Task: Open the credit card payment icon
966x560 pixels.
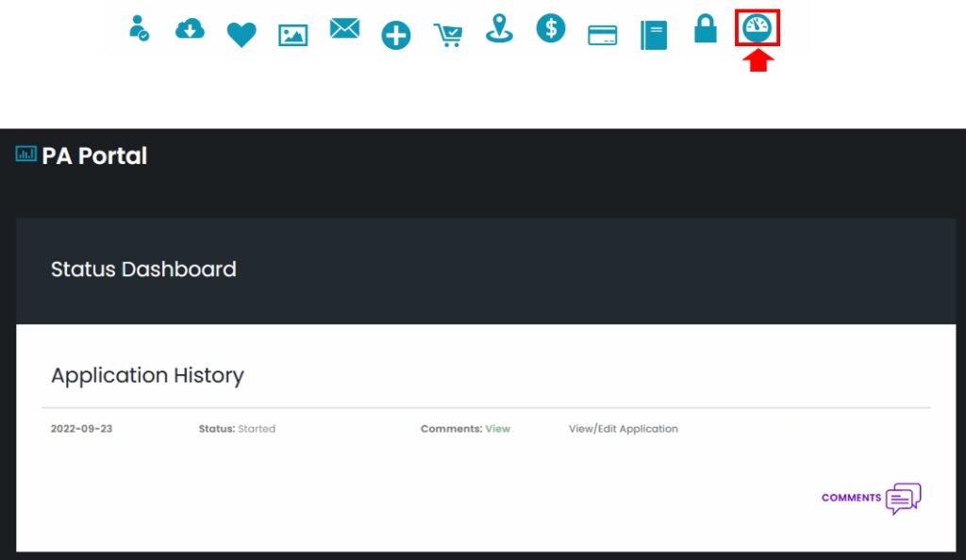Action: pyautogui.click(x=602, y=33)
